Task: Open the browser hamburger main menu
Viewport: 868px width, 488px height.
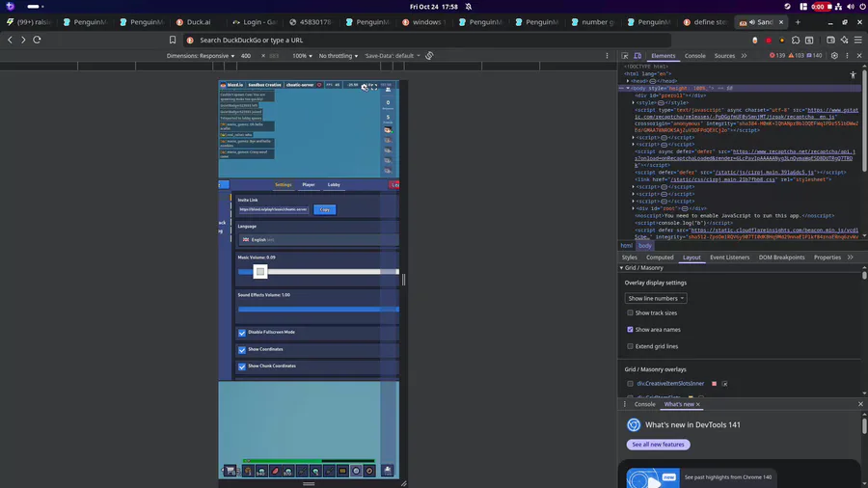Action: pos(858,40)
